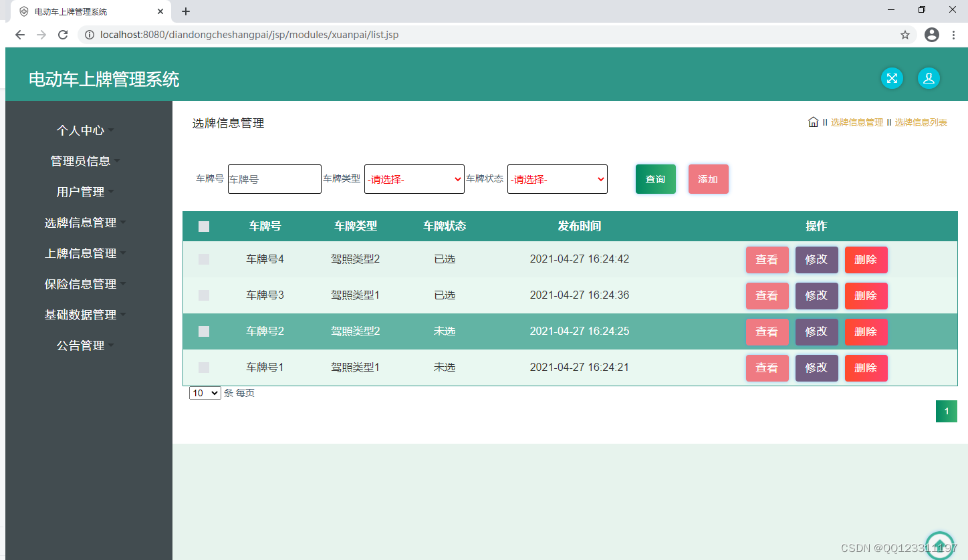
Task: Reload the page with refresh icon
Action: point(63,35)
